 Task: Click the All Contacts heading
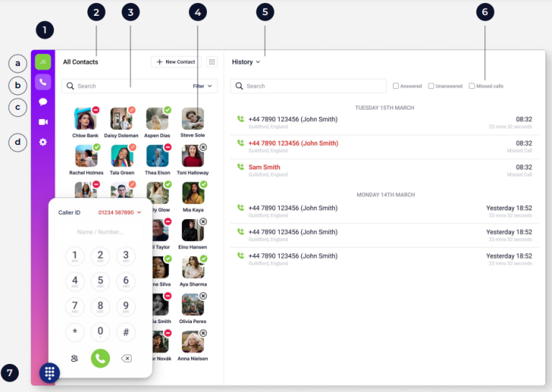(x=80, y=62)
